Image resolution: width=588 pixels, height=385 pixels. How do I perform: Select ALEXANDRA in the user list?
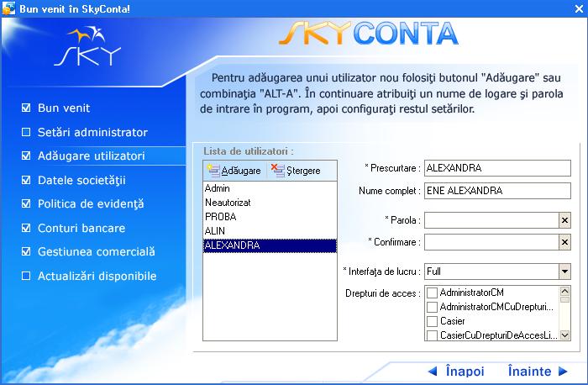270,245
